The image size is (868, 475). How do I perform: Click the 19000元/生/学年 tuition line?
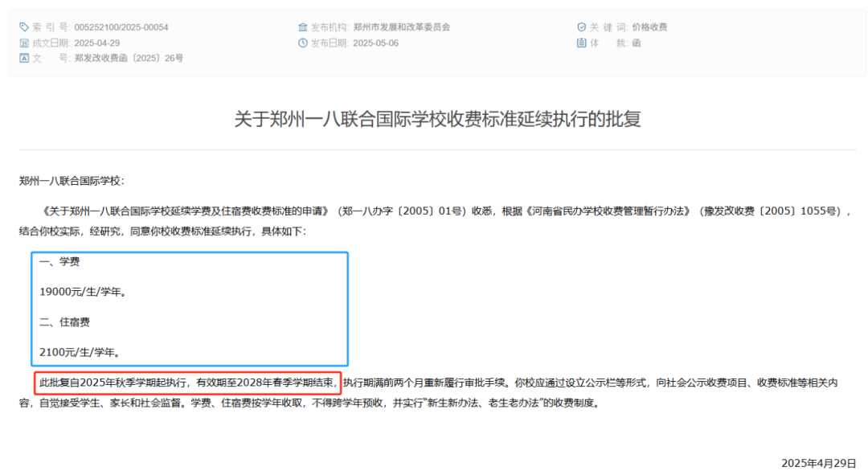pos(83,292)
